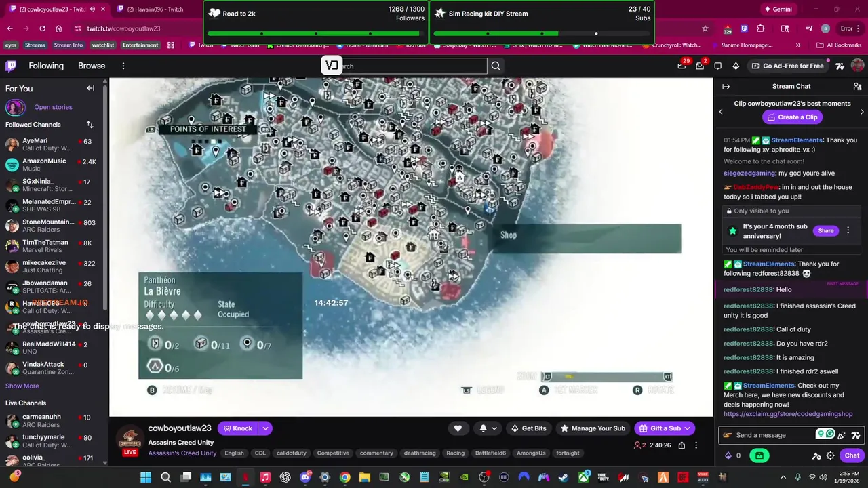Collapse the Stream Chat panel
Screen dimensions: 868x488
pos(726,87)
